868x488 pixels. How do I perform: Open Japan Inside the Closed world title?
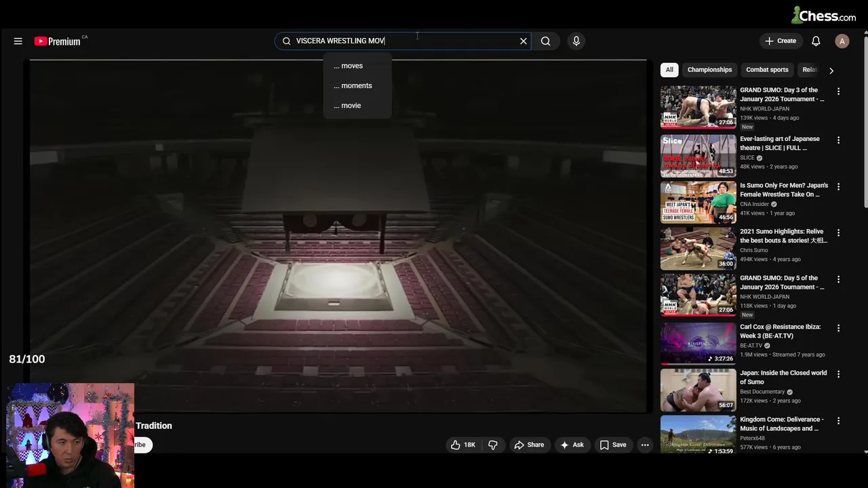(x=783, y=378)
